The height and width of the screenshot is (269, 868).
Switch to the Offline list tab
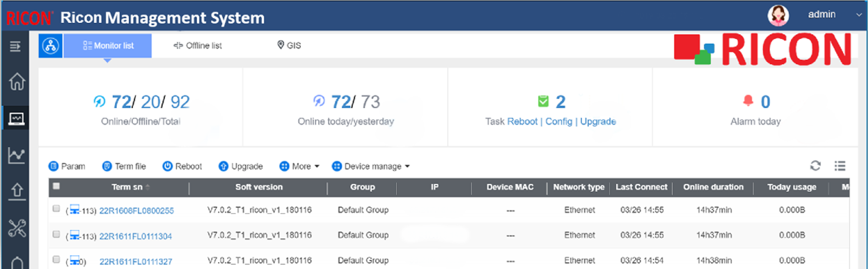click(198, 46)
